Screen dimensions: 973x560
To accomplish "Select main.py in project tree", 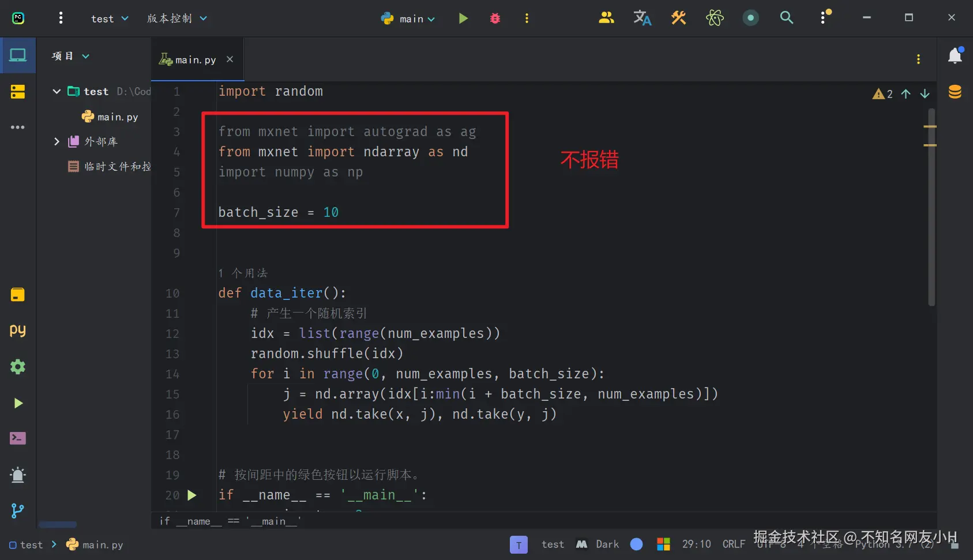I will point(110,117).
